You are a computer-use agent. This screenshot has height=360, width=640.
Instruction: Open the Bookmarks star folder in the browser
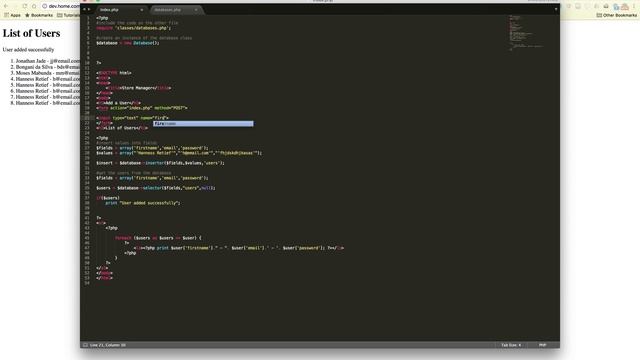[39, 15]
